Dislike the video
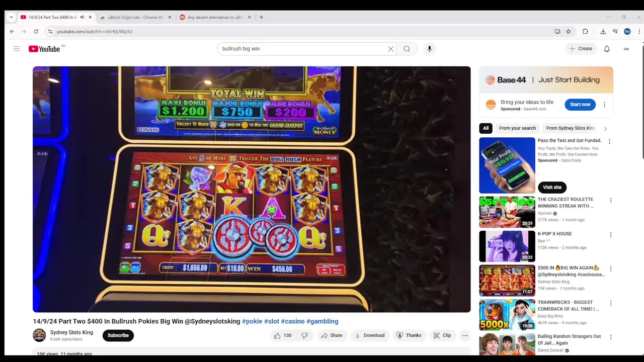The image size is (644, 362). click(305, 335)
